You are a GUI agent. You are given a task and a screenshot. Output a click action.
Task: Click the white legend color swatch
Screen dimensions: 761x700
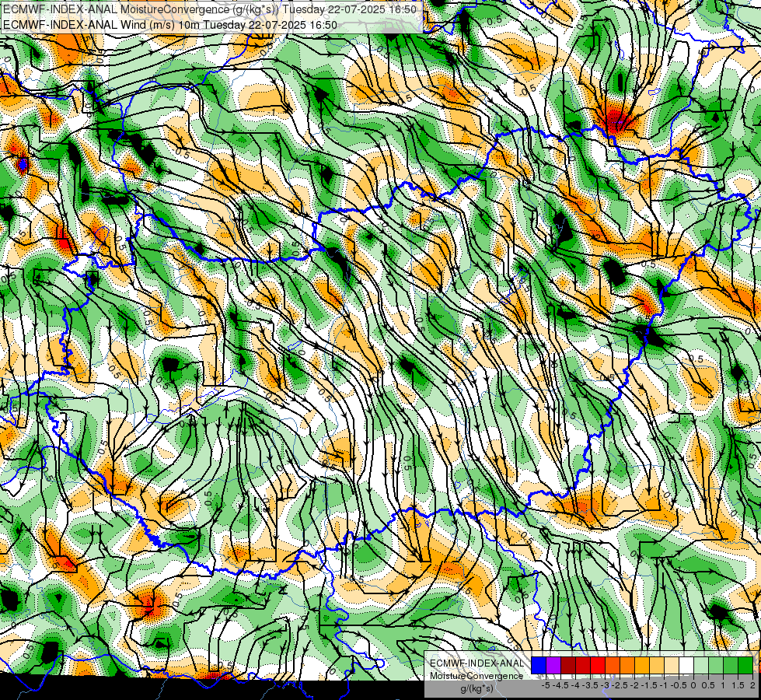point(686,665)
